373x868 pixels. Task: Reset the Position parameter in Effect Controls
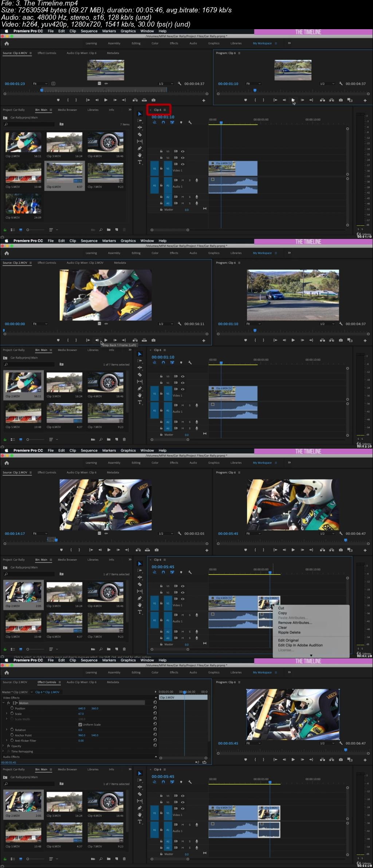point(155,708)
